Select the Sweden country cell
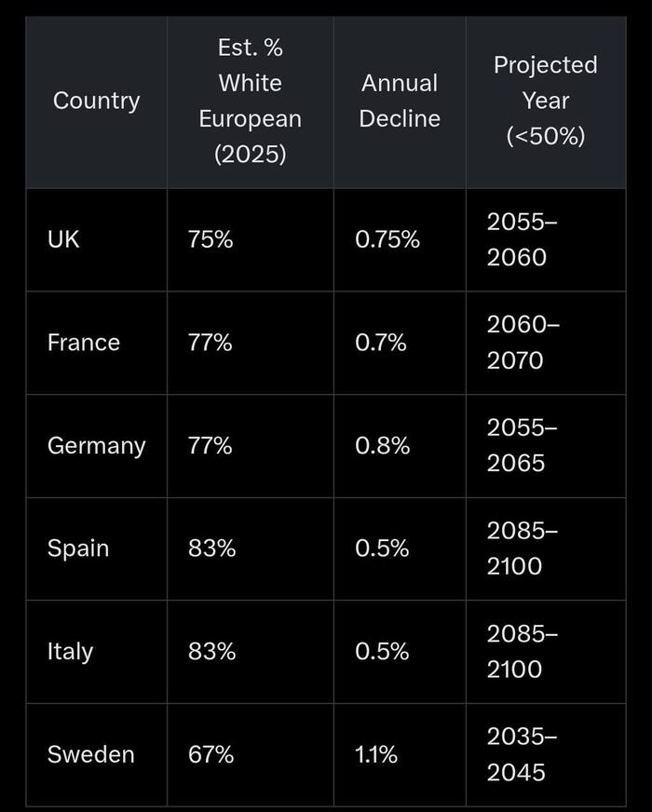 click(90, 754)
